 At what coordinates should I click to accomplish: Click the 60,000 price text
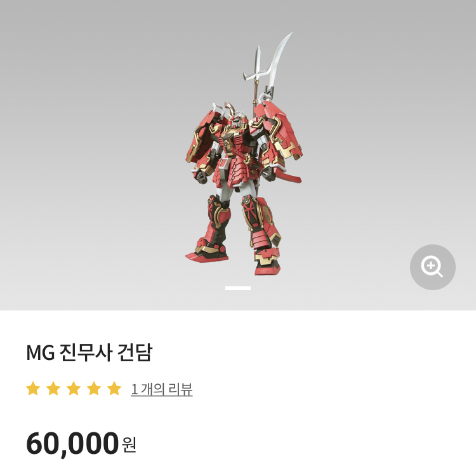pyautogui.click(x=72, y=444)
